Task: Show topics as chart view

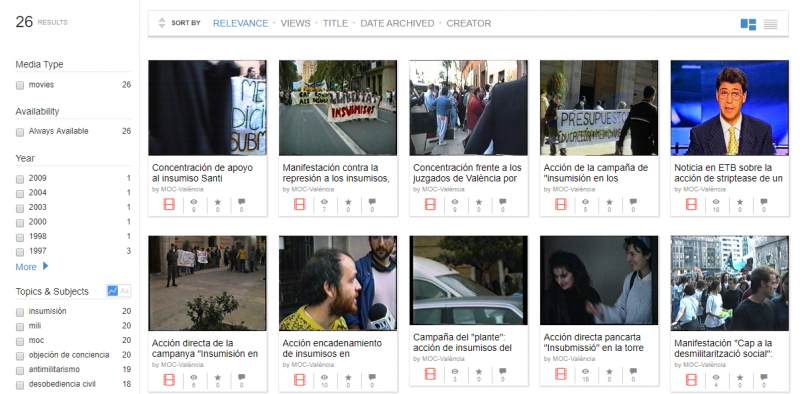Action: (x=112, y=291)
